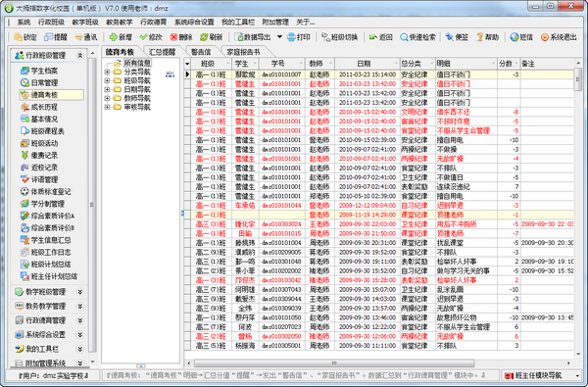Open 班主任计划总结 sidebar item
The image size is (588, 387).
click(x=49, y=276)
